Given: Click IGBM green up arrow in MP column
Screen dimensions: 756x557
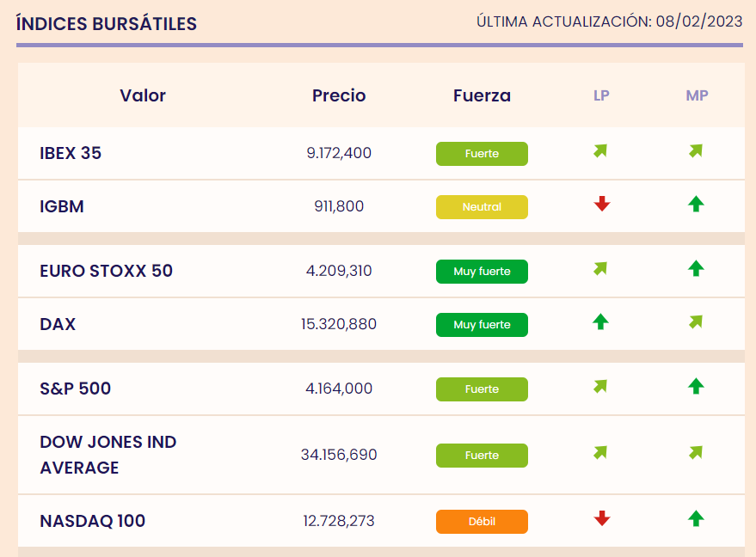Looking at the screenshot, I should tap(696, 204).
